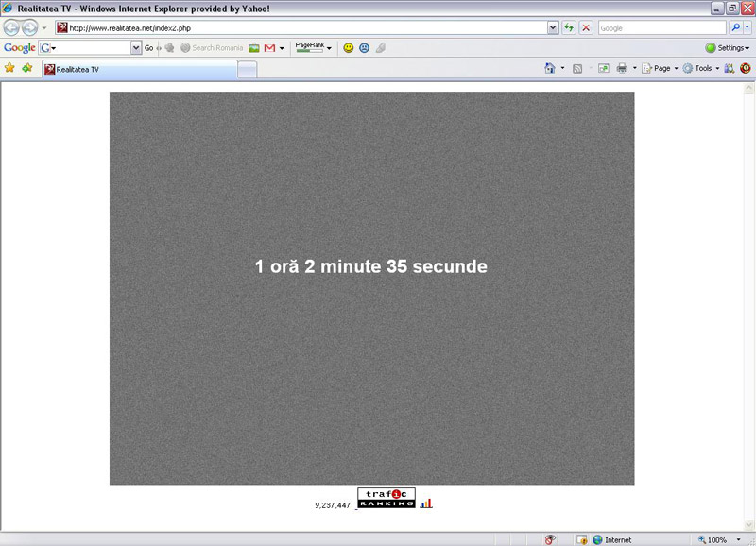Open the Google toolbar search box dropdown

point(136,48)
